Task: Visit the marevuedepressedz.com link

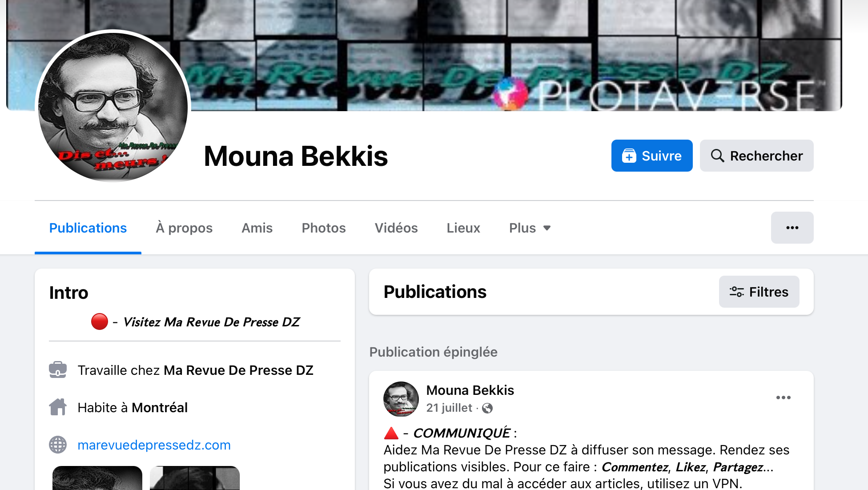Action: (154, 445)
